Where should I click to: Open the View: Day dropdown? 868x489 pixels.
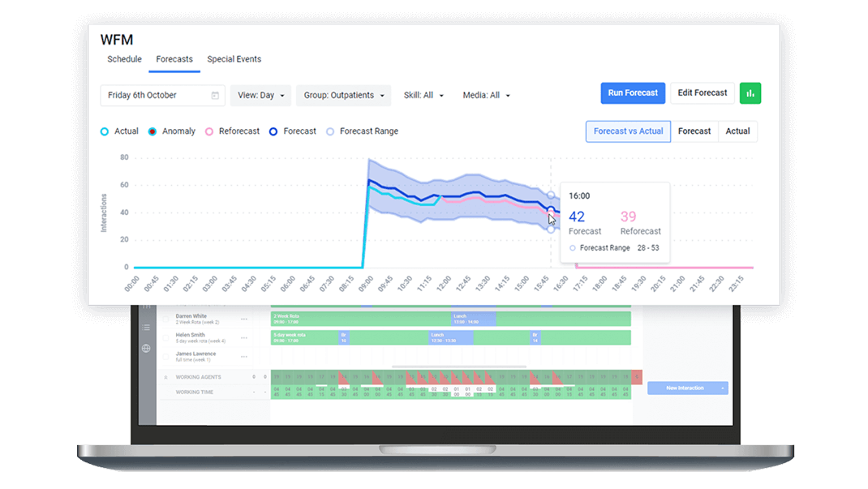(x=260, y=96)
